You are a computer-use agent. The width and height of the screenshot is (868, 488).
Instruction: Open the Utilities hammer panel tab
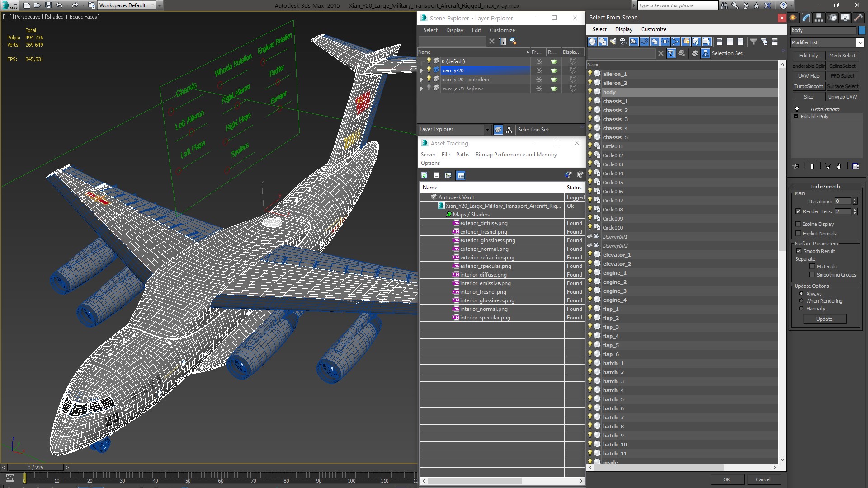pos(857,18)
